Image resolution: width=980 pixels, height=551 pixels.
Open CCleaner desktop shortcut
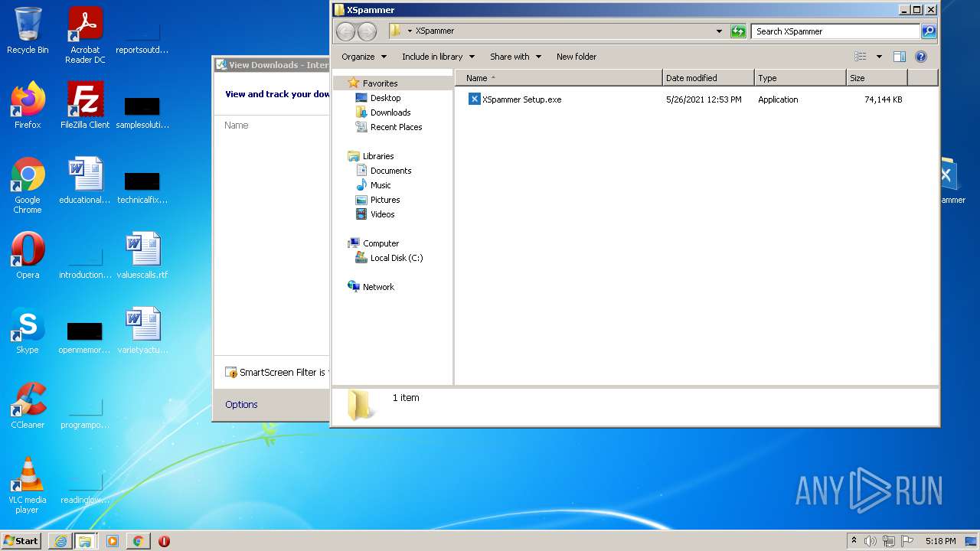(28, 406)
